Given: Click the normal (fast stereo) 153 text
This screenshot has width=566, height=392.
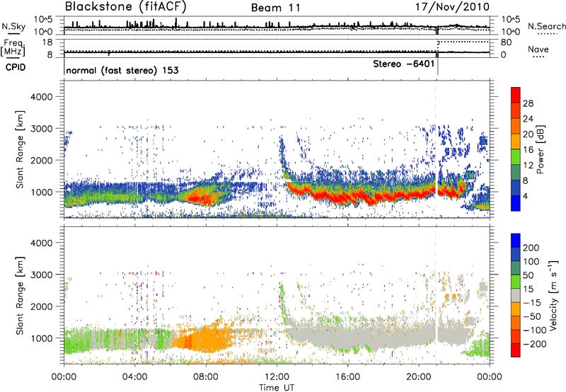Looking at the screenshot, I should [122, 70].
